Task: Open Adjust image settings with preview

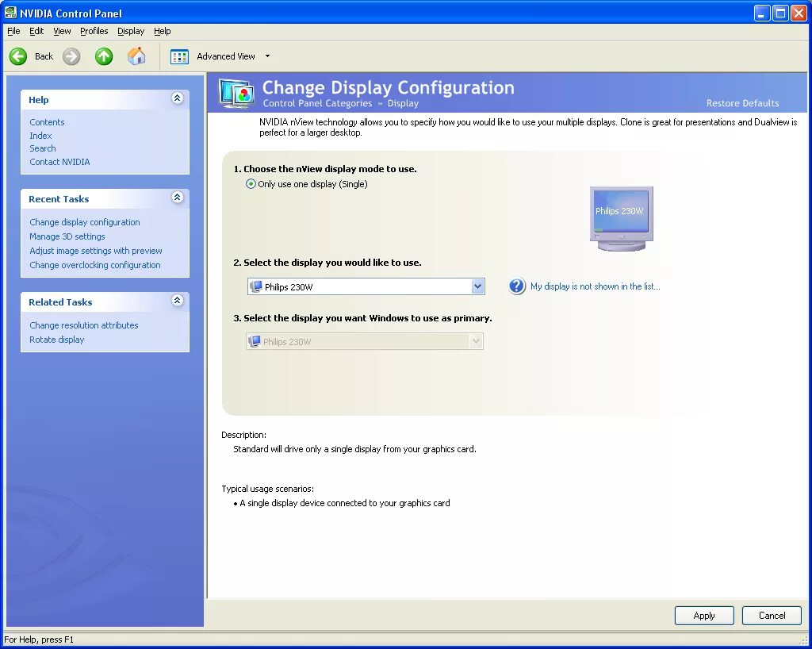Action: coord(96,251)
